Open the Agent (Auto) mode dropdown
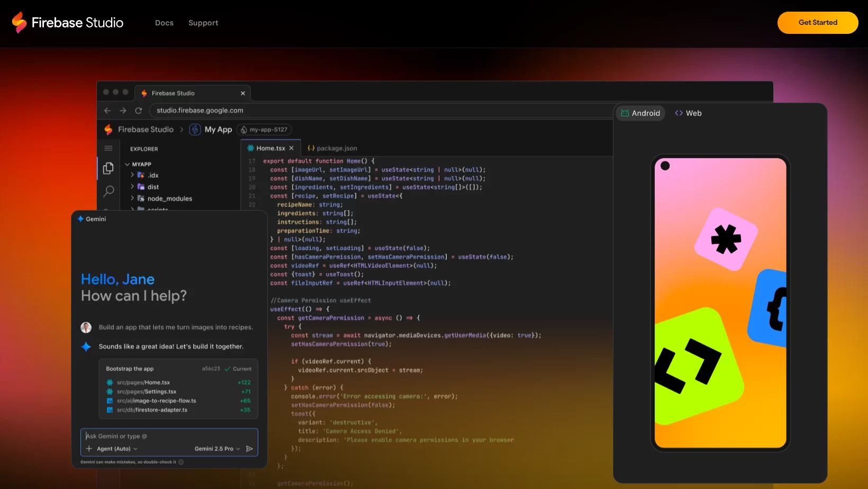This screenshot has height=489, width=868. 117,449
